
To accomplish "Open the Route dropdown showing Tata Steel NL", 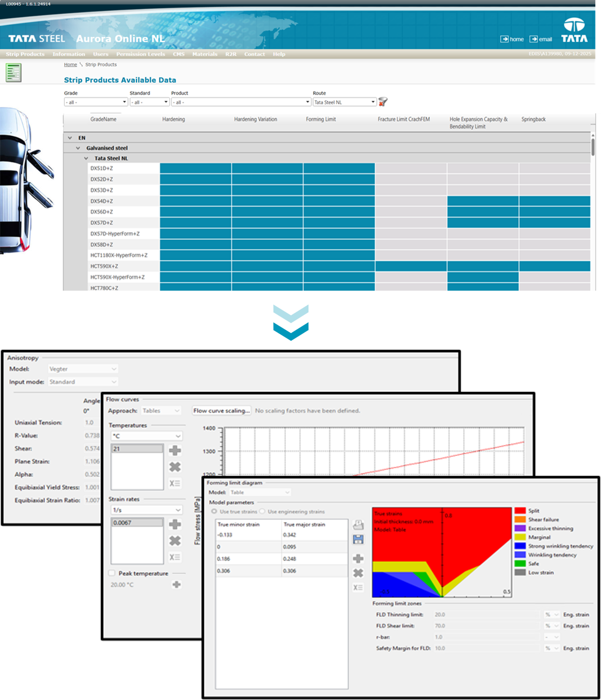I will (x=345, y=102).
